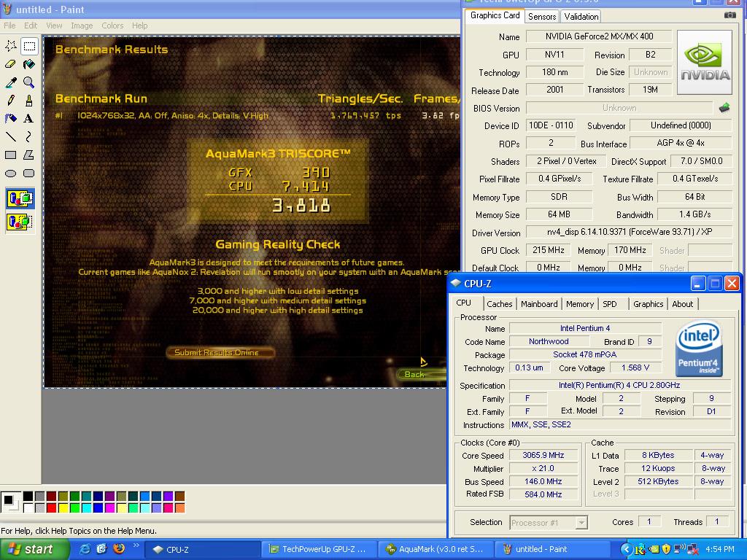Pick the dark red color swatch
747x560 pixels.
52,496
